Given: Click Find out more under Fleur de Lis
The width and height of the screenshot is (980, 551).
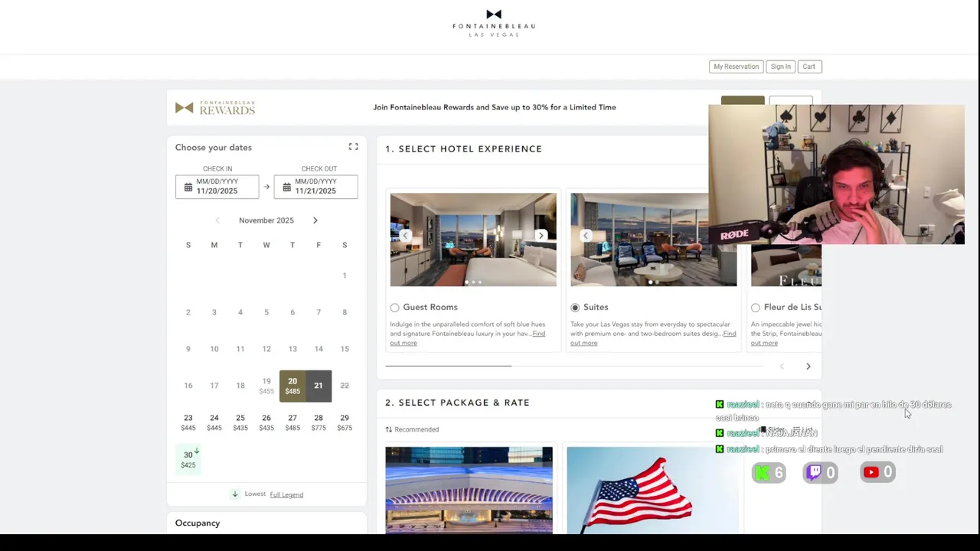Looking at the screenshot, I should tap(764, 343).
